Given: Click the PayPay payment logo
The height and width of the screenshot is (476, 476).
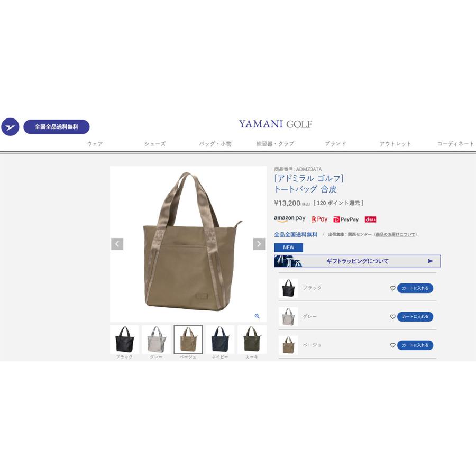Looking at the screenshot, I should click(346, 219).
